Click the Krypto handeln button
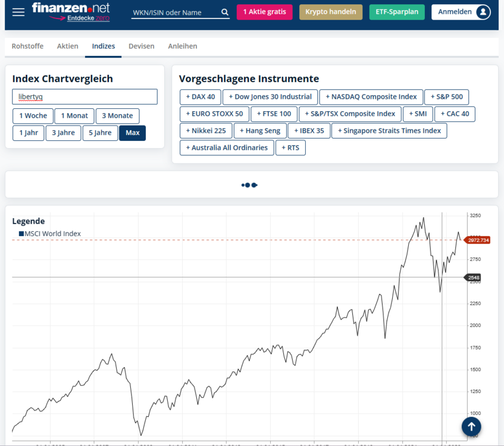 point(331,12)
